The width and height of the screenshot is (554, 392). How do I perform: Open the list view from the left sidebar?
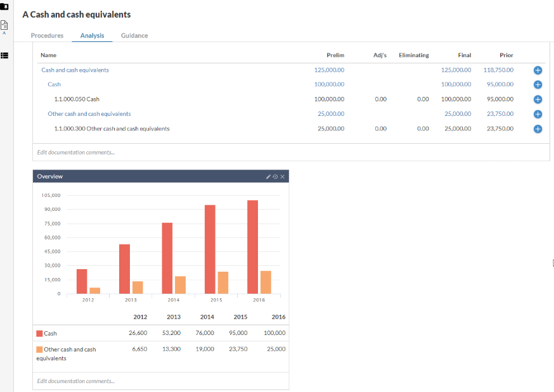(6, 56)
